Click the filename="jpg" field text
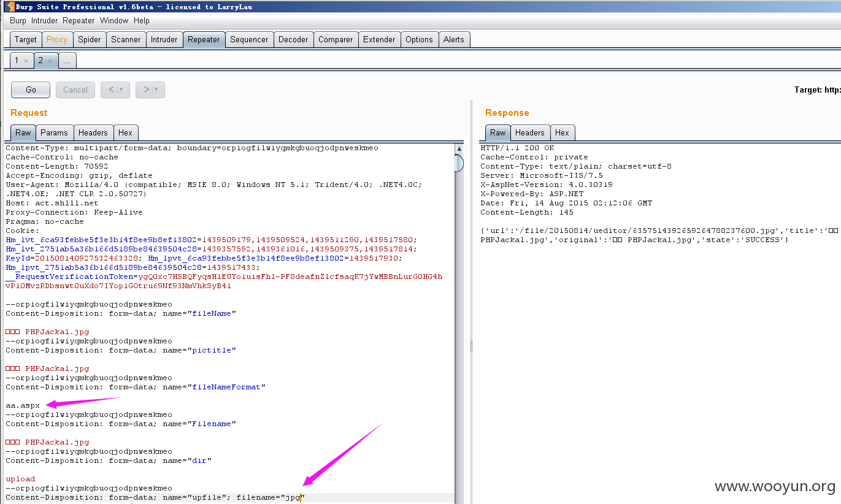 271,497
